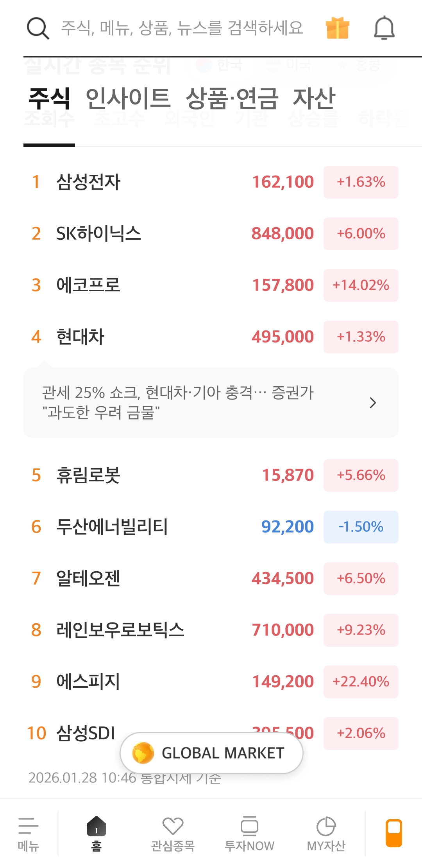
Task: Open 현대차 tariff news headline
Action: pyautogui.click(x=178, y=402)
